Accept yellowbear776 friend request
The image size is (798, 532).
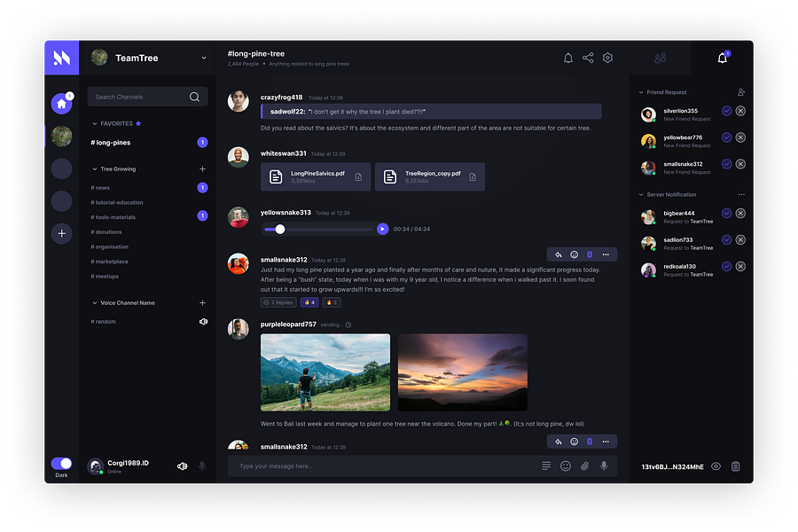point(727,137)
